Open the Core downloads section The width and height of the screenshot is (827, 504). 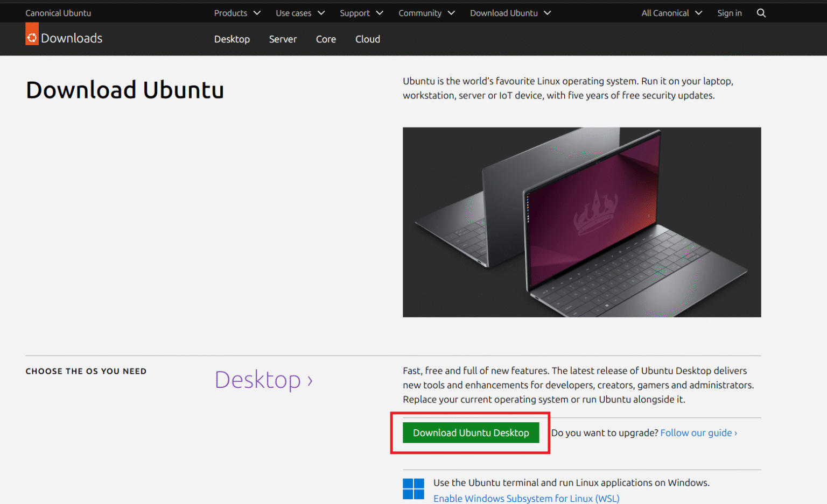pos(326,39)
